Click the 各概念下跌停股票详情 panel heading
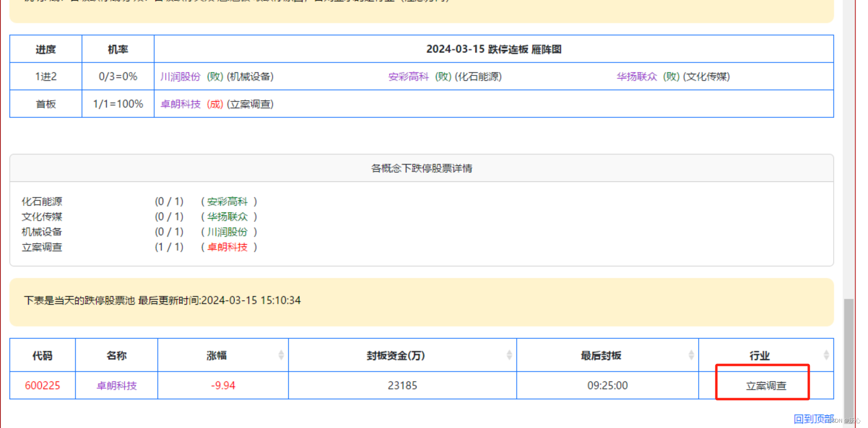Image resolution: width=868 pixels, height=428 pixels. 422,168
